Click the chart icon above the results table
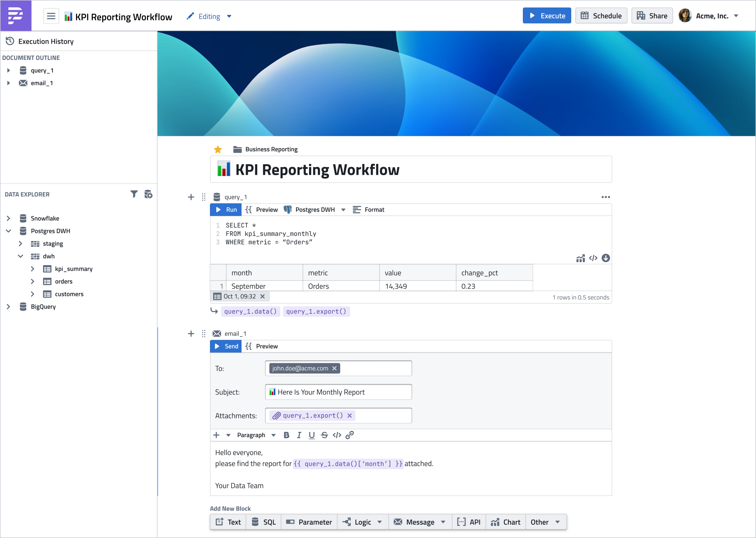The image size is (756, 538). tap(581, 258)
